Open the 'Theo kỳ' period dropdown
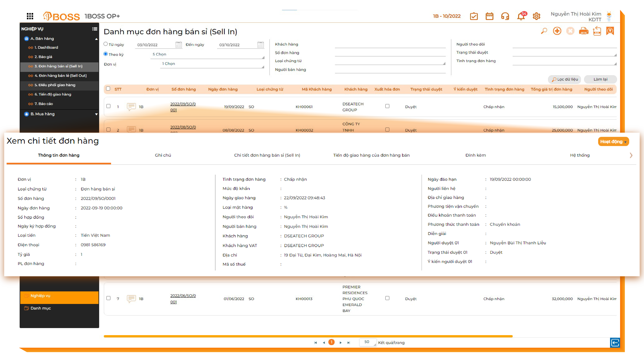This screenshot has width=644, height=362. coord(207,55)
